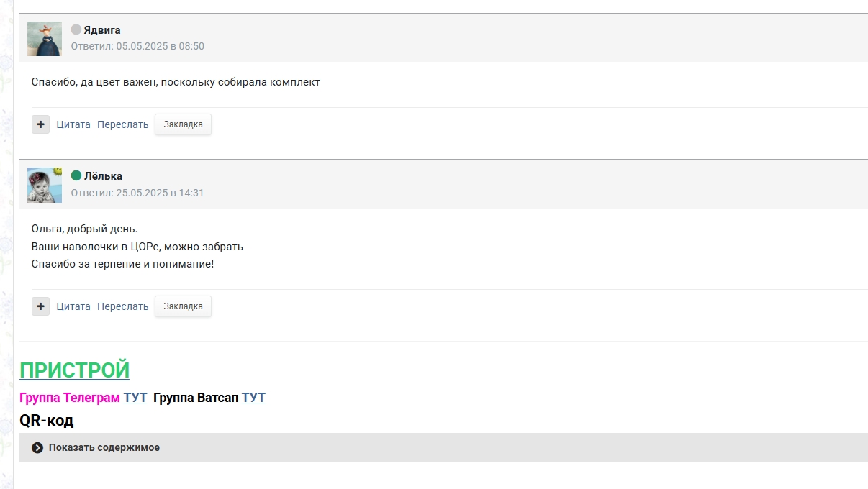Click the timestamp 25.05.2025 в 14:31
This screenshot has width=868, height=489.
click(160, 193)
